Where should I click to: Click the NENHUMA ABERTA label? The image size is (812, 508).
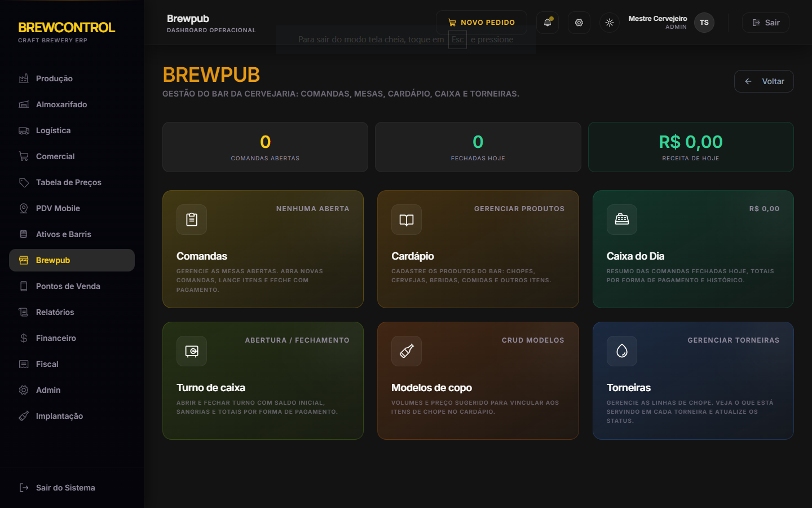[313, 209]
